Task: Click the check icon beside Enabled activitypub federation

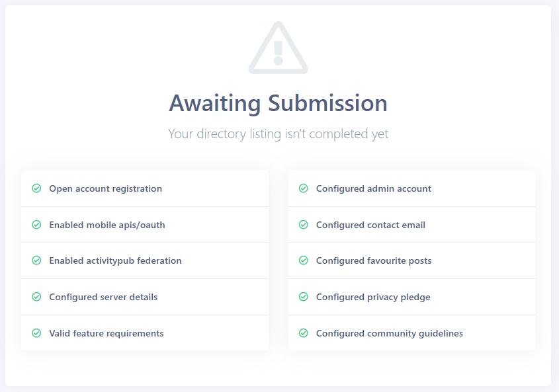Action: click(37, 260)
